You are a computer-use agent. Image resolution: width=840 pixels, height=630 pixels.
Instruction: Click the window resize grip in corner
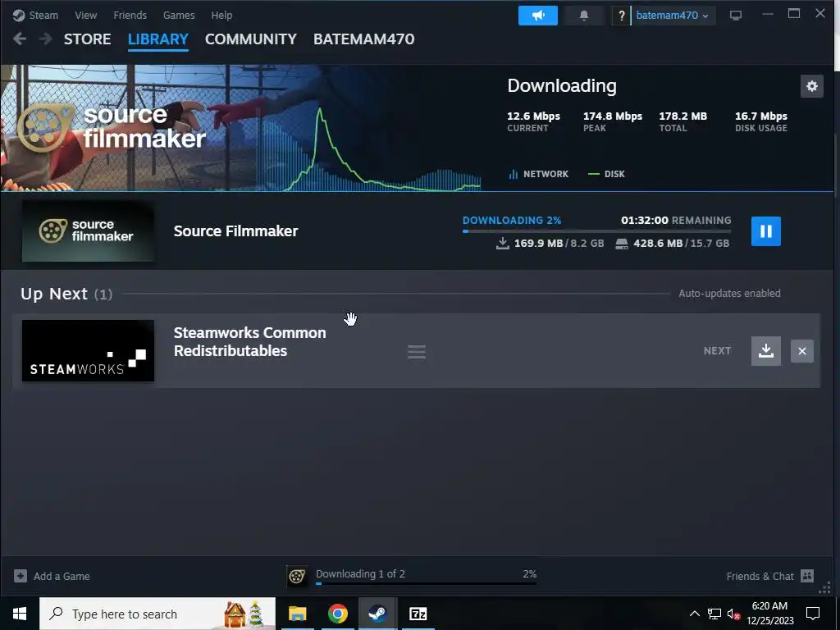825,589
